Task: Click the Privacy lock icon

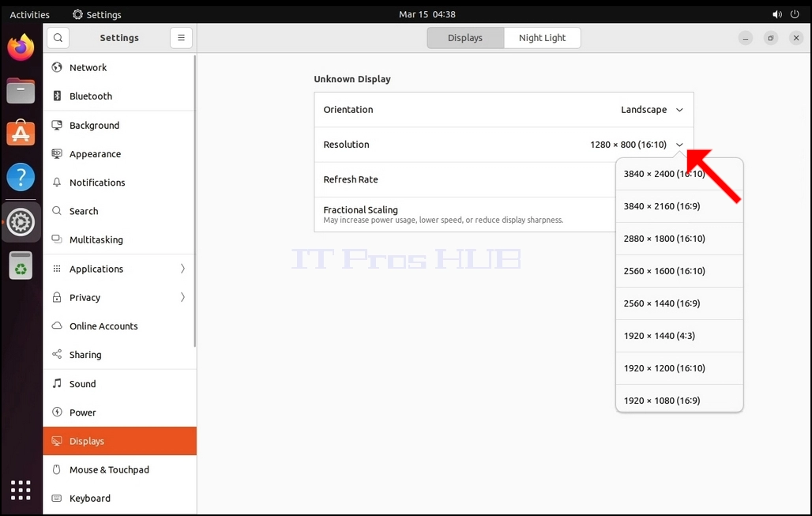Action: (x=57, y=297)
